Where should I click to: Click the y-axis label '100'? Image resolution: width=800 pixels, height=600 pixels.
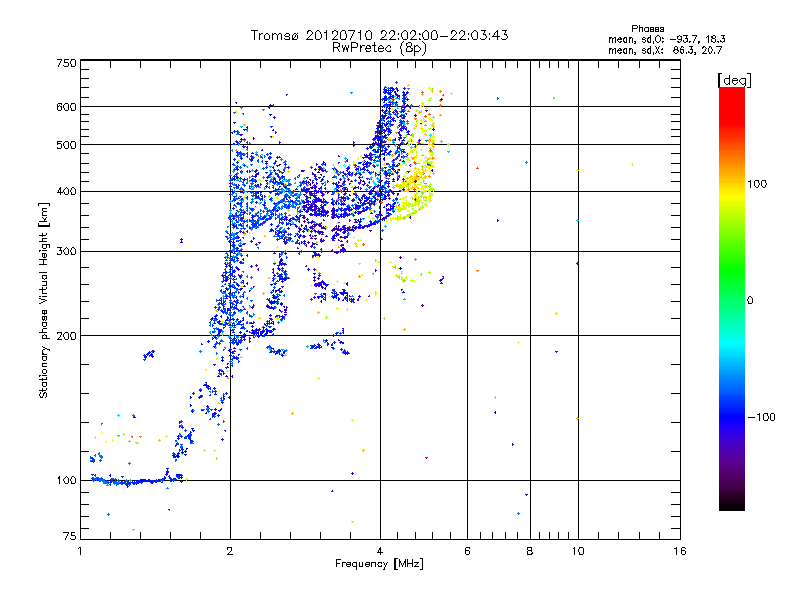(x=66, y=481)
